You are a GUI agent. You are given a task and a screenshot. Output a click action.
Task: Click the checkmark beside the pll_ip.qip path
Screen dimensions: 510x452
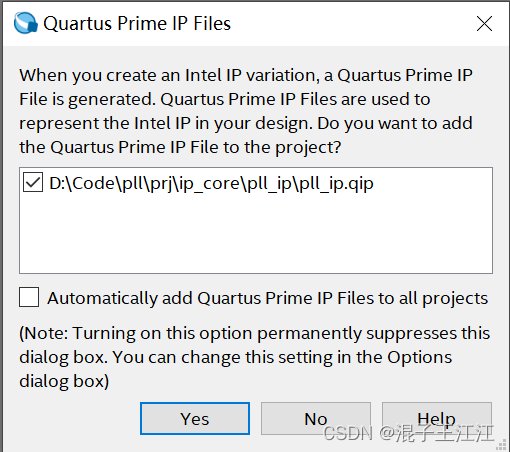point(33,182)
